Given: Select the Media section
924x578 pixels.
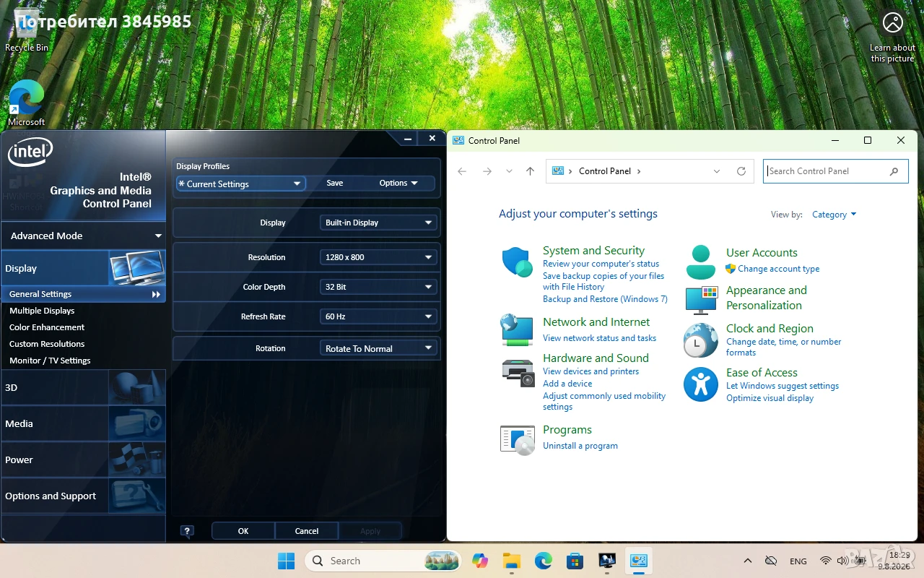Looking at the screenshot, I should [83, 423].
